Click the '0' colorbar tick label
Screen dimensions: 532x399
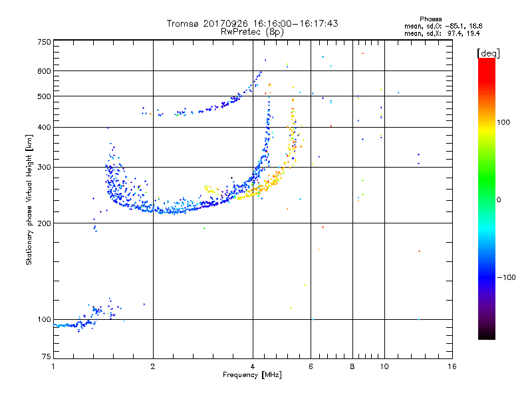(499, 200)
